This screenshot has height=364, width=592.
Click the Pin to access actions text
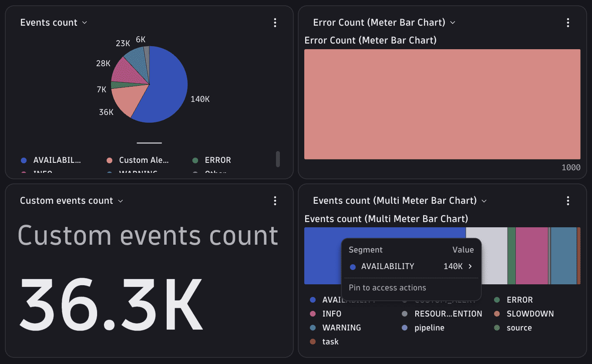387,288
